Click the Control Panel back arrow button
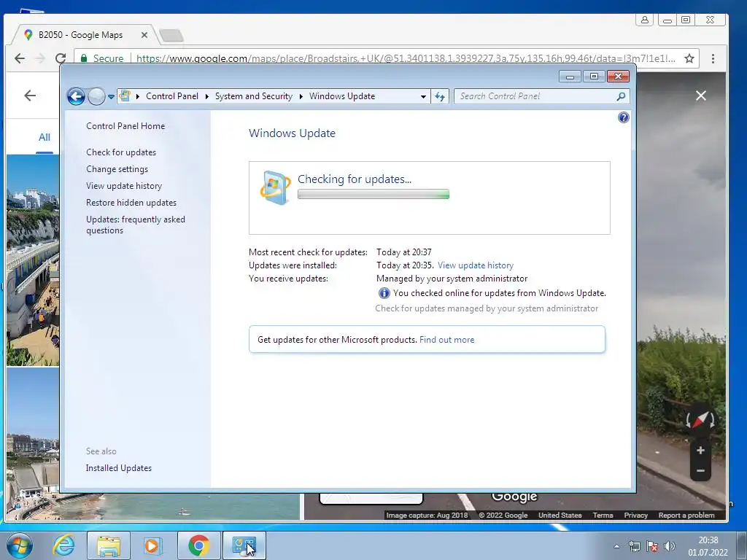 pyautogui.click(x=76, y=96)
